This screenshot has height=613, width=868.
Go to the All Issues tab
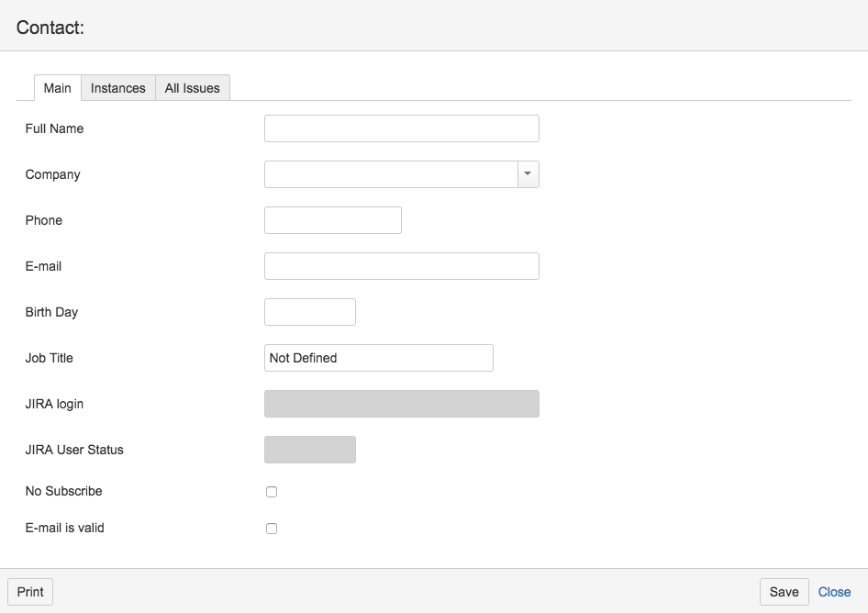point(193,88)
